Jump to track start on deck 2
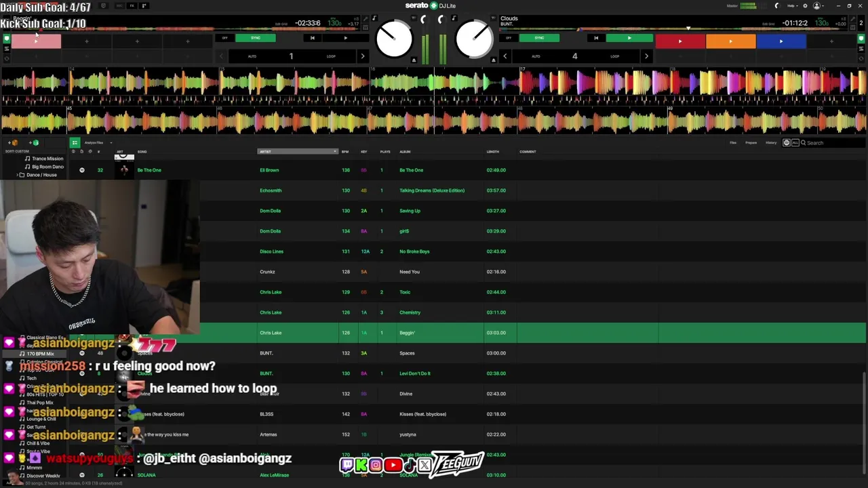 (x=595, y=38)
